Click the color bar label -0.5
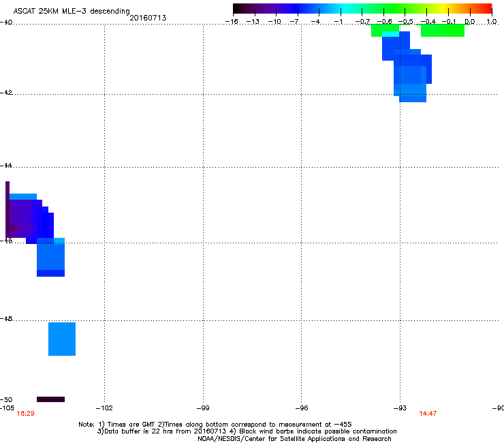 click(x=406, y=22)
